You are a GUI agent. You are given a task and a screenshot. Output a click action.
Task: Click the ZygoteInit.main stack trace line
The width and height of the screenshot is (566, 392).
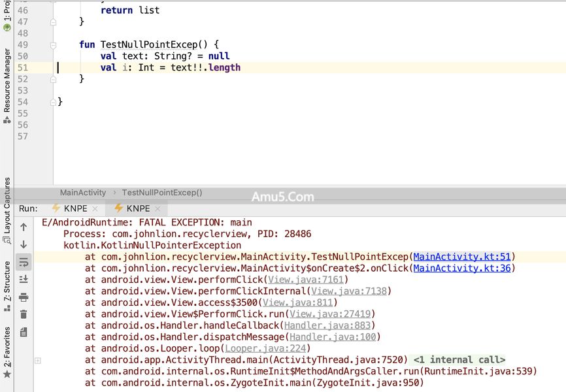(x=254, y=383)
